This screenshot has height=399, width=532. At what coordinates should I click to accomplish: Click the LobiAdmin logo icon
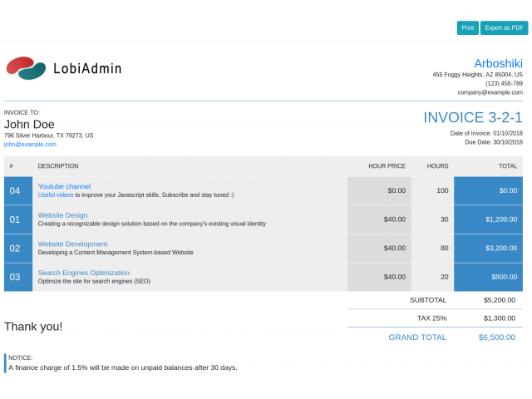pos(26,68)
